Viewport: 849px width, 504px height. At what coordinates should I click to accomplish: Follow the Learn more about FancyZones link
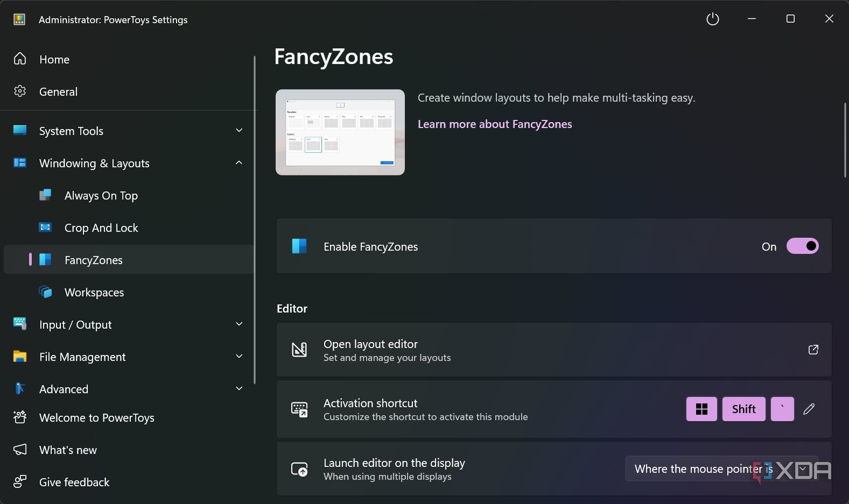[x=495, y=124]
